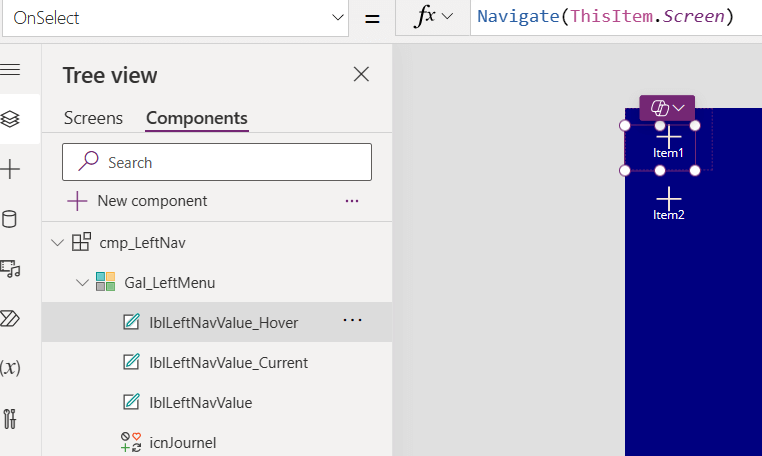Open the Media icon in the sidebar
This screenshot has height=456, width=762.
click(x=10, y=269)
